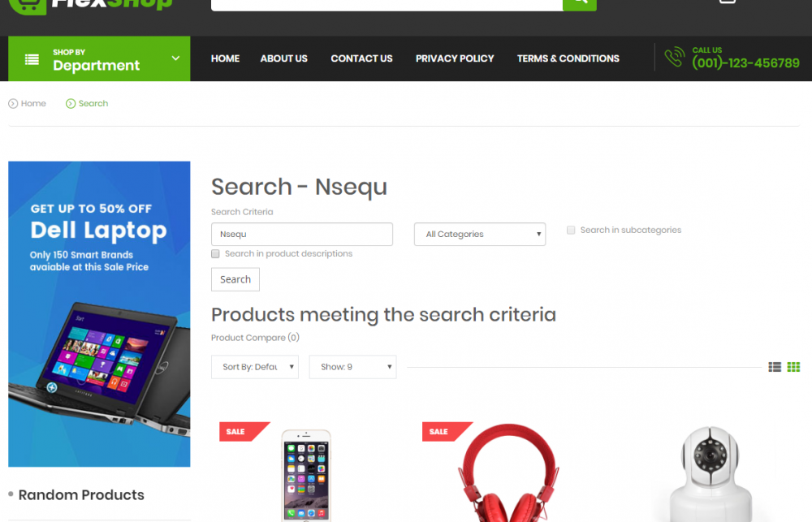Screen dimensions: 812x522
Task: Click the Nsequ search criteria field
Action: (x=302, y=234)
